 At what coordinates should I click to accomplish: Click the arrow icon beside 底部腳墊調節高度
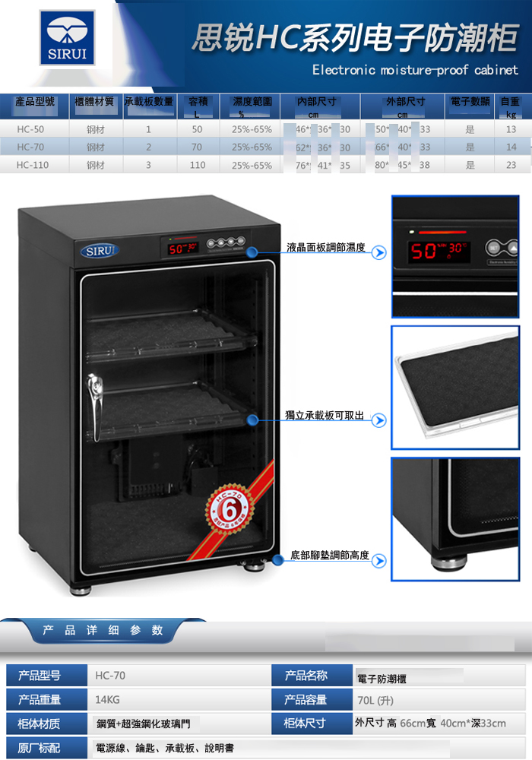click(379, 561)
